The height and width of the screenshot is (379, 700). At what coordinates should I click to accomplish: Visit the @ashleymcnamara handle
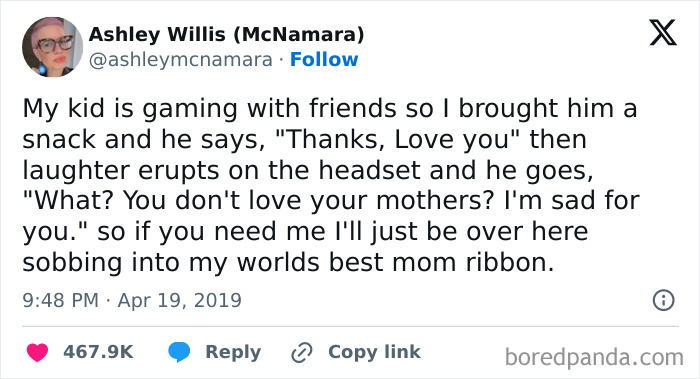[180, 60]
